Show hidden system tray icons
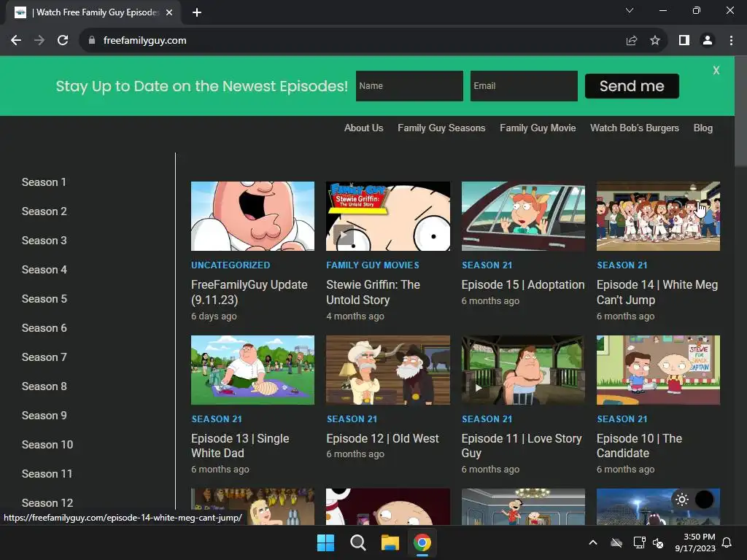The height and width of the screenshot is (560, 747). click(x=592, y=542)
